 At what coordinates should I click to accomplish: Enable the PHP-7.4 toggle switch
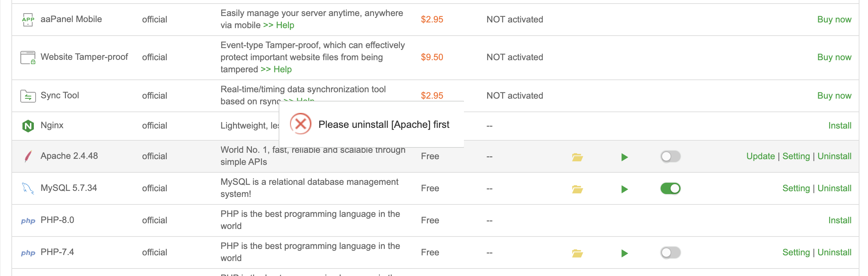coord(670,252)
